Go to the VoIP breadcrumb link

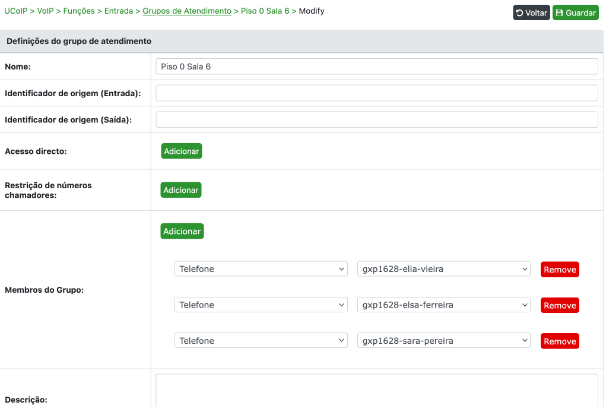[47, 11]
